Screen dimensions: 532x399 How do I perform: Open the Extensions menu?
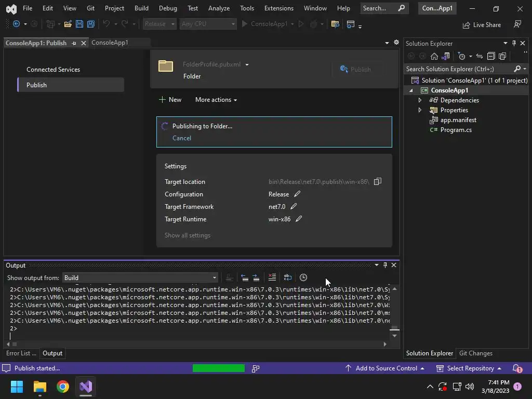click(279, 8)
